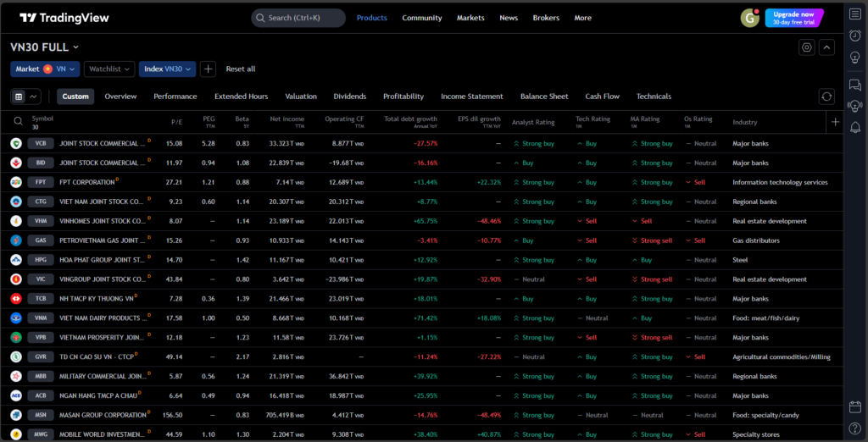Switch to the Cash Flow tab

click(603, 97)
